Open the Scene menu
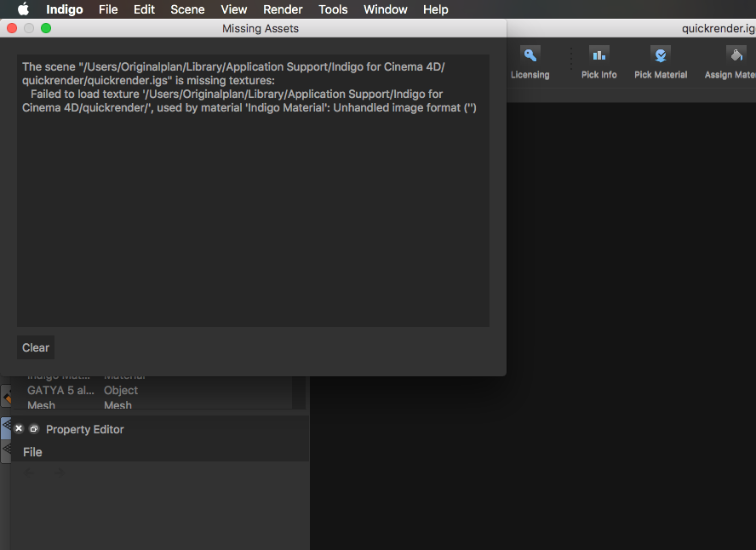Image resolution: width=756 pixels, height=550 pixels. click(187, 9)
